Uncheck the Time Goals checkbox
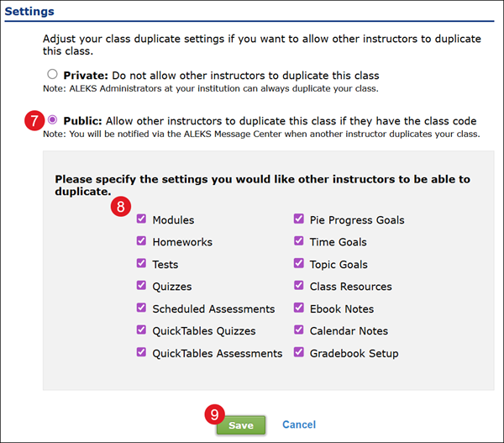Screen dimensions: 504x443 tap(299, 242)
